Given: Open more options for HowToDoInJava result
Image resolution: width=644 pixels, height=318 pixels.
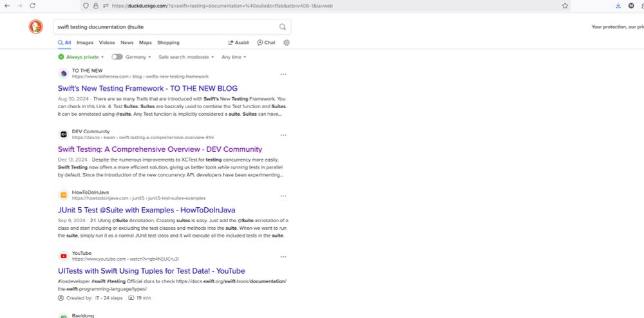Looking at the screenshot, I should 283,196.
